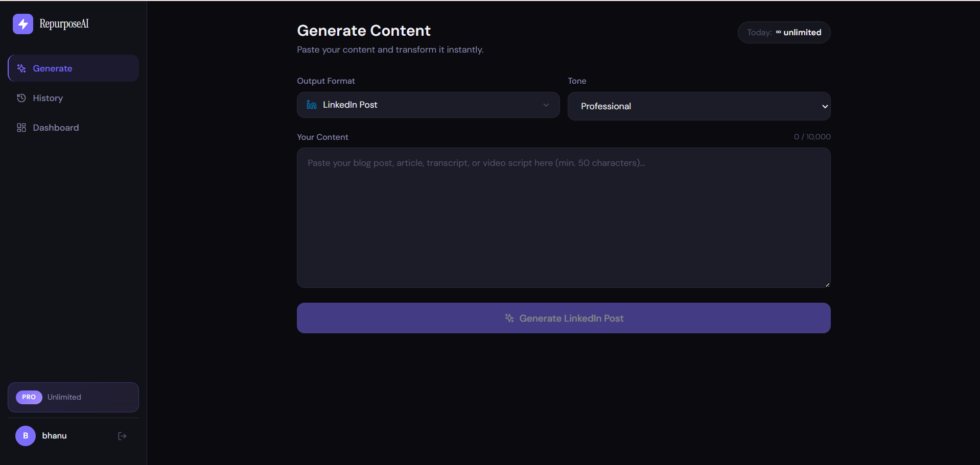
Task: Click the logout arrow icon beside bhanu
Action: (122, 436)
